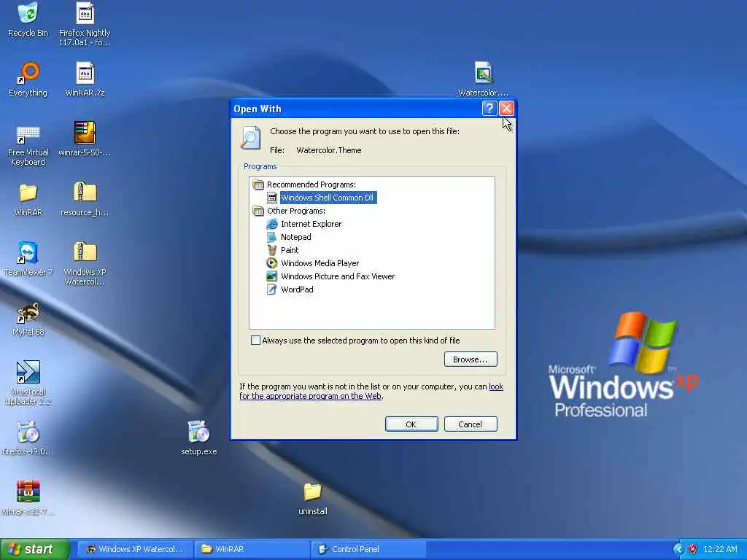Image resolution: width=747 pixels, height=560 pixels.
Task: Select the VirusTotal Uploader 2.2 shortcut
Action: [x=28, y=372]
